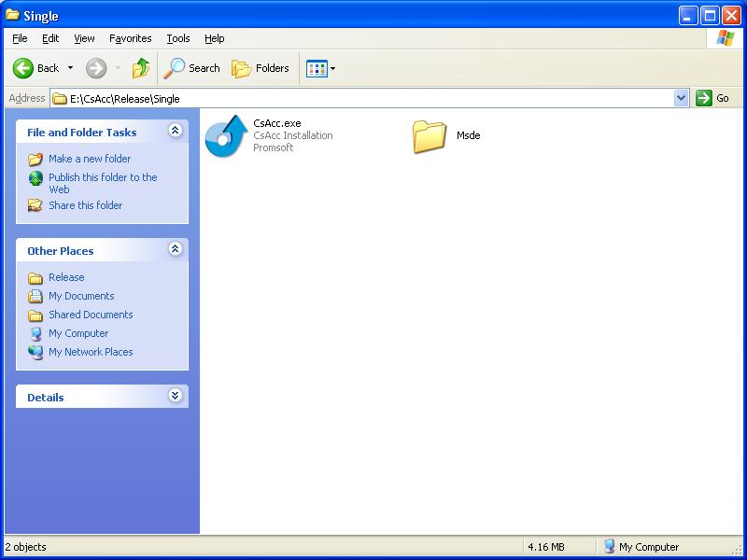747x560 pixels.
Task: Go to the Release folder link
Action: click(x=66, y=277)
